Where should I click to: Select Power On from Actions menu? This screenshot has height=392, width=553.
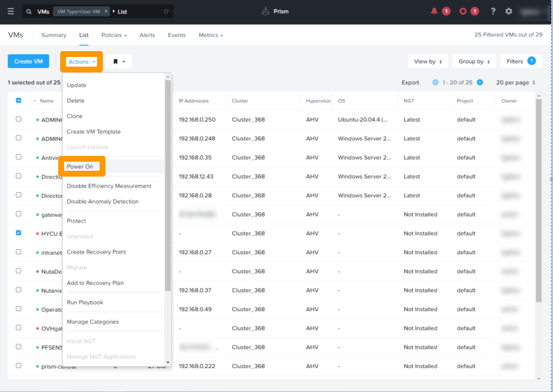80,167
